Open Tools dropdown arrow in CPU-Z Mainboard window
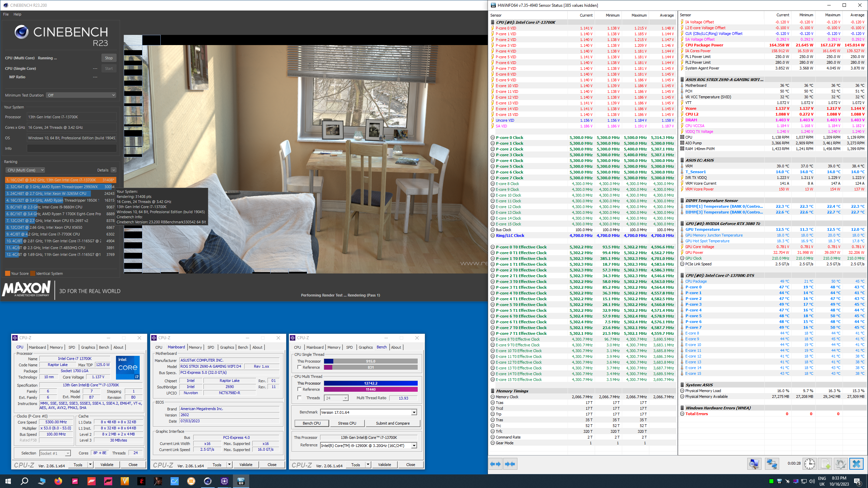The width and height of the screenshot is (868, 488). coord(229,465)
